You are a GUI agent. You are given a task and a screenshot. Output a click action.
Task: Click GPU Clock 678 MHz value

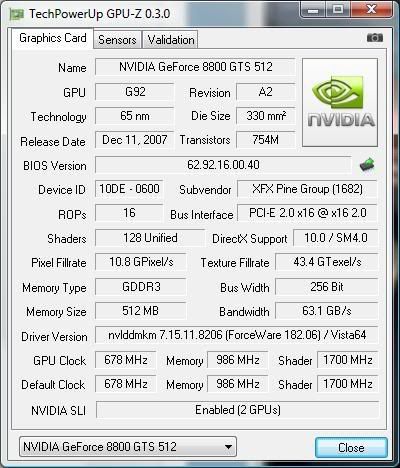coord(126,360)
